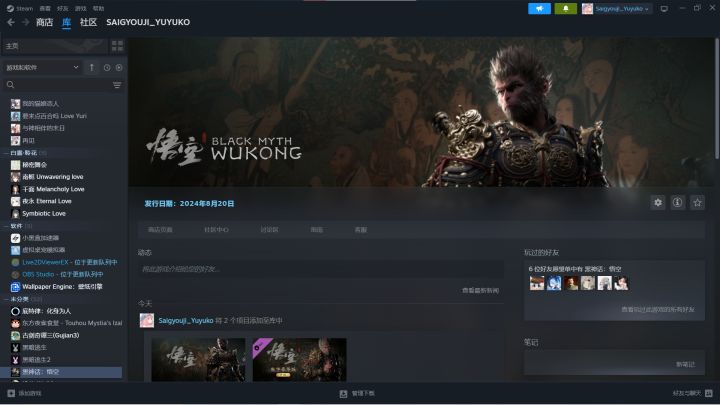
Task: Open the 讨论区 game link
Action: (270, 230)
